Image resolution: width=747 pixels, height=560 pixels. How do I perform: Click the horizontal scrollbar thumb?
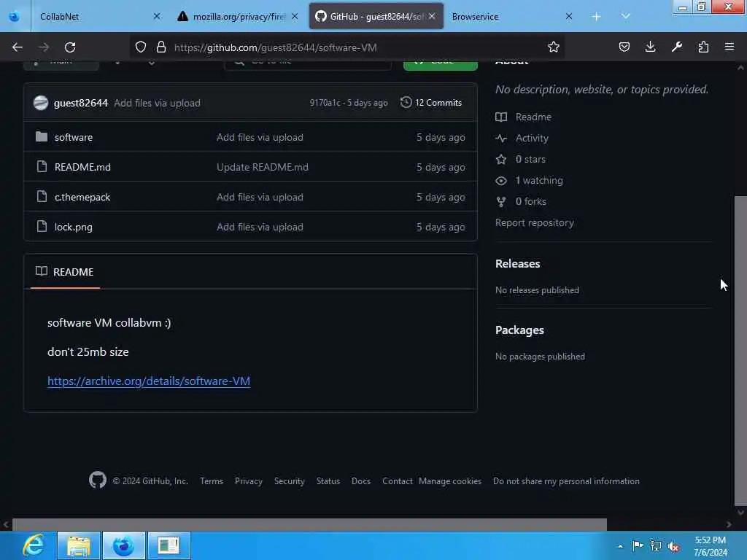pos(309,525)
